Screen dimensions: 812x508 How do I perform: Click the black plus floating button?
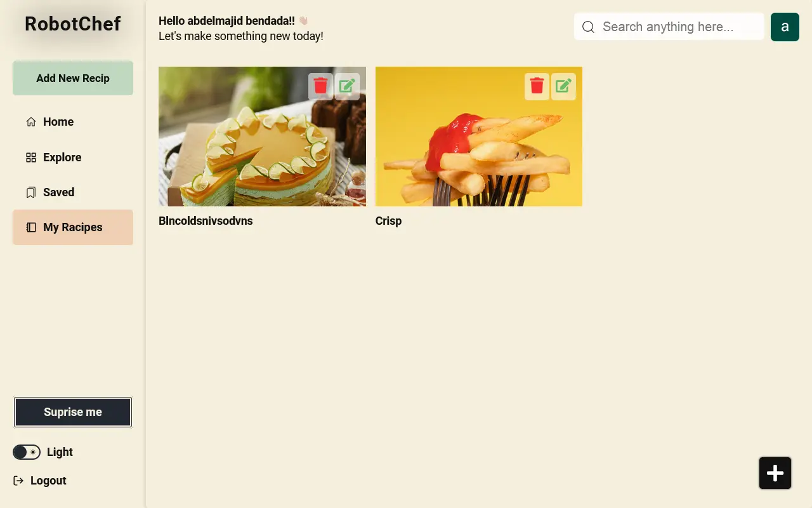(x=775, y=473)
